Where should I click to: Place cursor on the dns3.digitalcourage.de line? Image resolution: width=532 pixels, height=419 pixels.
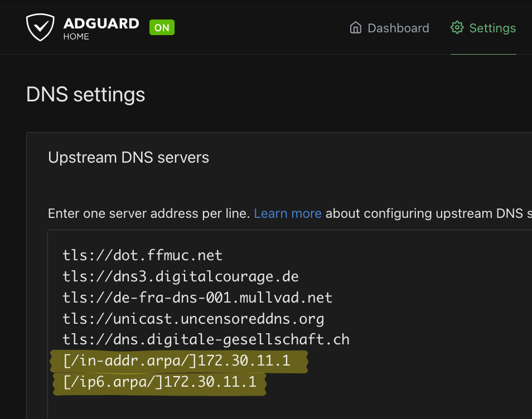pos(181,276)
